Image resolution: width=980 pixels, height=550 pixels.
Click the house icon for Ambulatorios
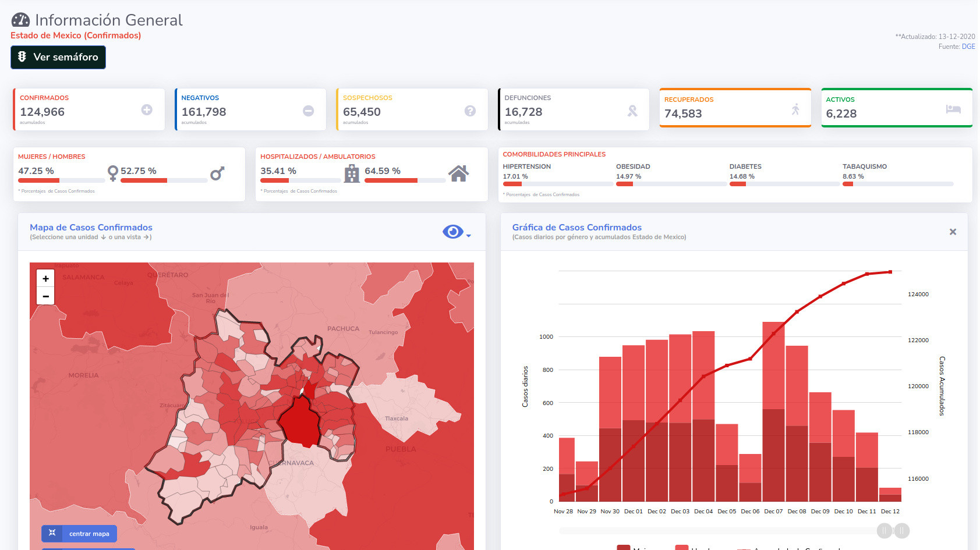click(x=458, y=173)
